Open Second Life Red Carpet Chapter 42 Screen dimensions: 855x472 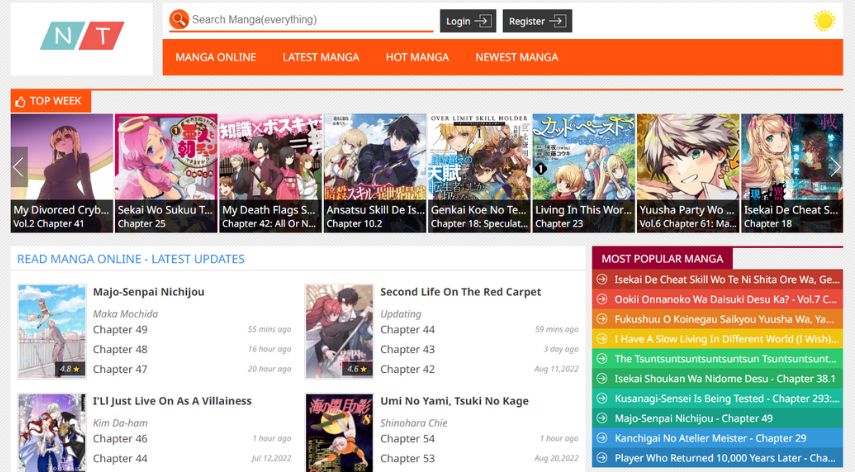pyautogui.click(x=407, y=370)
